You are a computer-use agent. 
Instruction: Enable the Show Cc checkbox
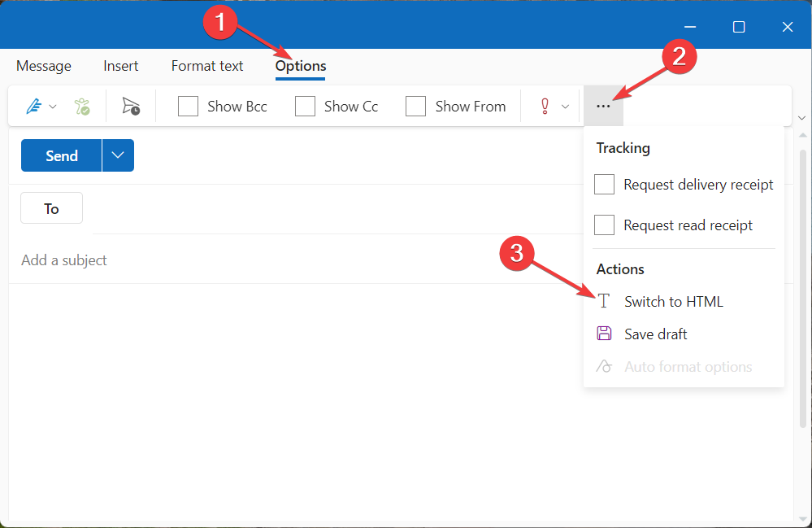tap(305, 106)
